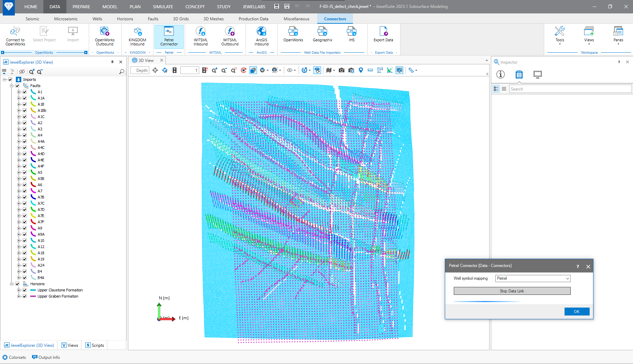
Task: Open the Well symbol mapping dropdown
Action: 533,278
